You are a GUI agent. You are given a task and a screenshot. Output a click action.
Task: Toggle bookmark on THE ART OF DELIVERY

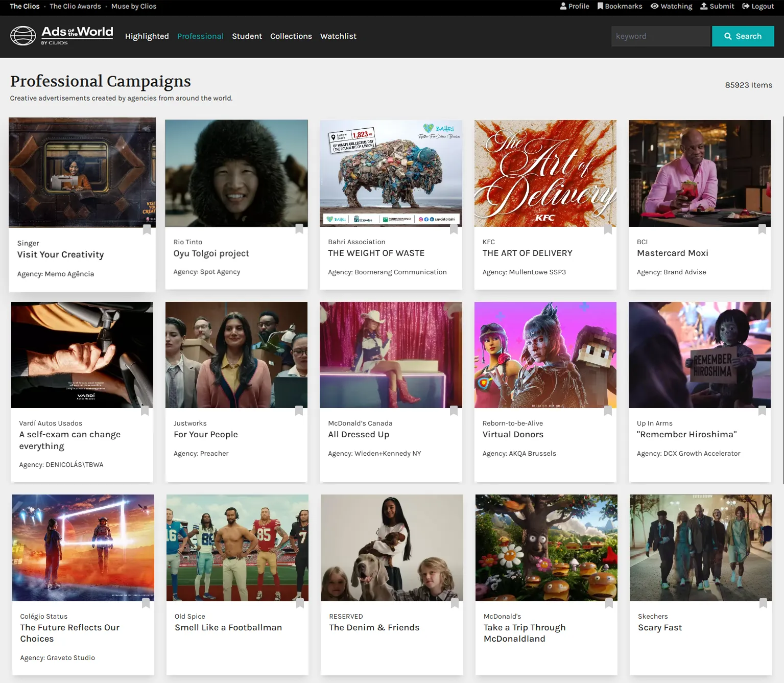tap(608, 229)
